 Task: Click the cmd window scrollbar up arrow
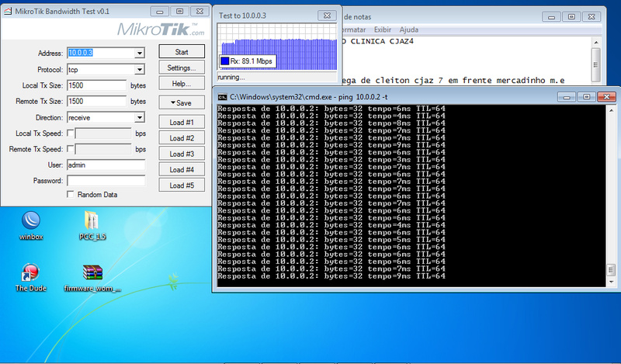click(x=611, y=110)
